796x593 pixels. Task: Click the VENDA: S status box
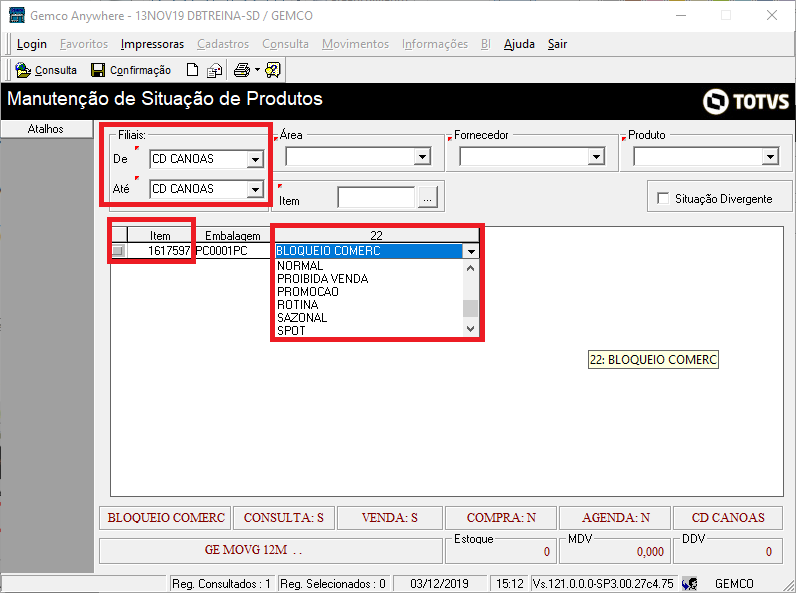[x=389, y=518]
